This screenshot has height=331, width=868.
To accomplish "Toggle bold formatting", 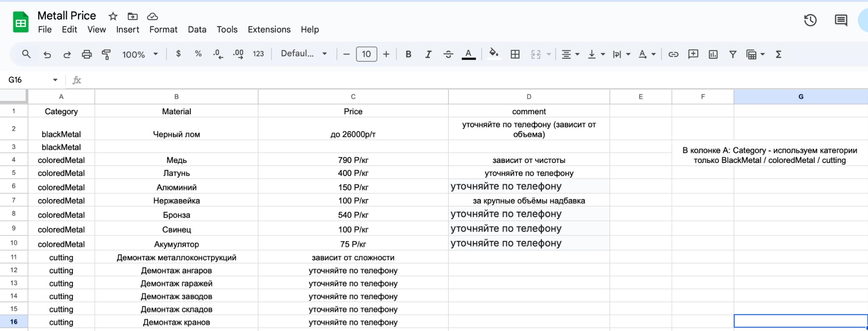I will [x=408, y=54].
